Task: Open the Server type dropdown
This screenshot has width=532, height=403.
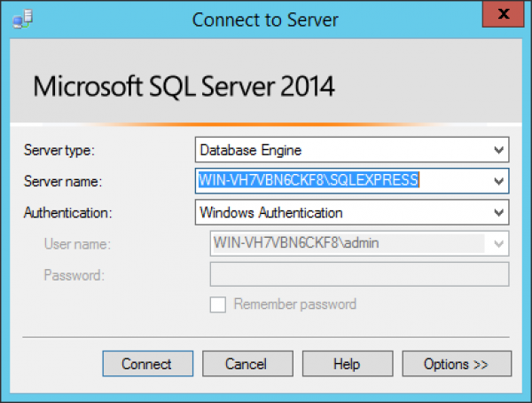Action: tap(352, 150)
